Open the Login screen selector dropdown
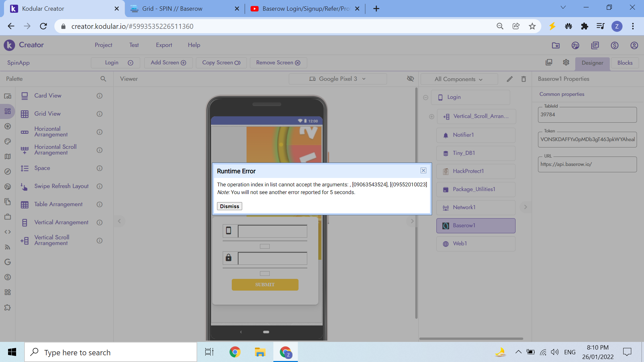This screenshot has height=362, width=644. (x=115, y=63)
